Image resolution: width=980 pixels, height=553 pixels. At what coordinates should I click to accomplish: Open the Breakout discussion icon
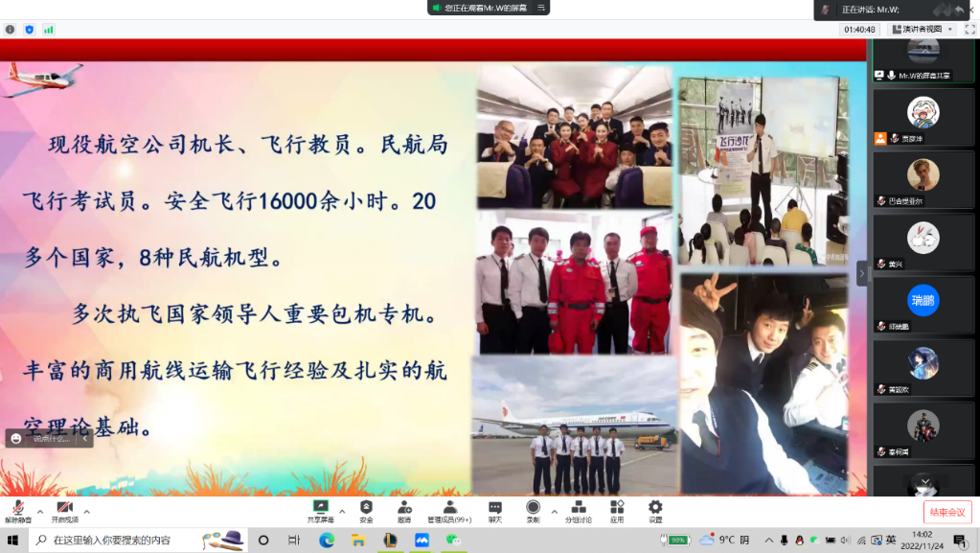click(x=578, y=509)
